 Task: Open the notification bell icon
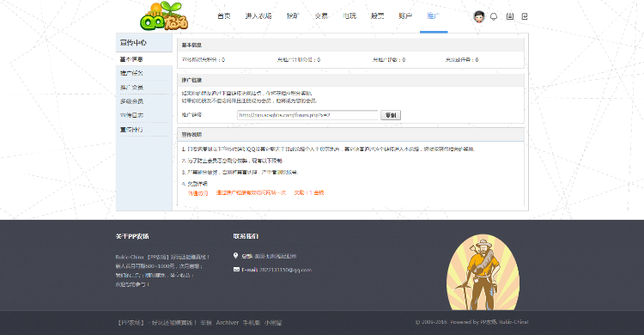[494, 16]
